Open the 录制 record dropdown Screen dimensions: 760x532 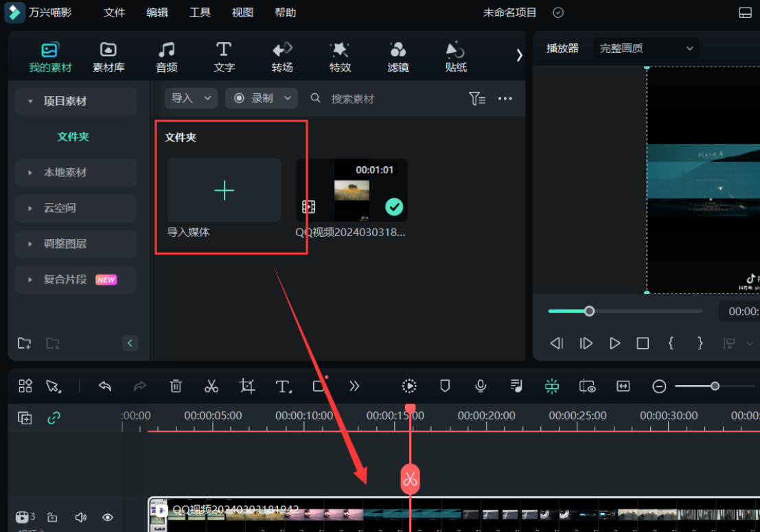[x=262, y=98]
